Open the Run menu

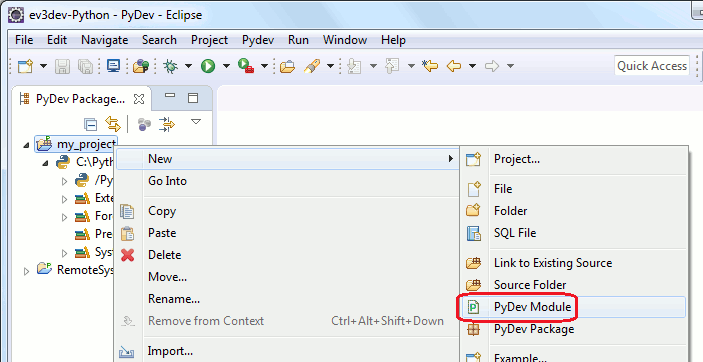pos(298,40)
